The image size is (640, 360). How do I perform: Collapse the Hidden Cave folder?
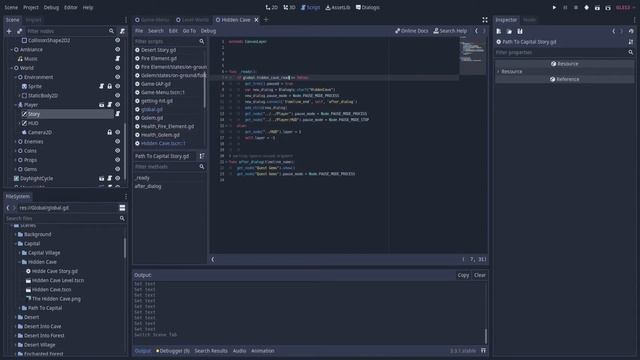[20, 262]
